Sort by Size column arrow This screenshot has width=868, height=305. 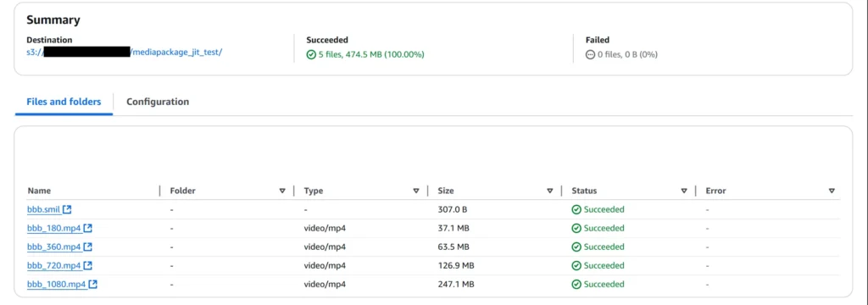pyautogui.click(x=550, y=191)
